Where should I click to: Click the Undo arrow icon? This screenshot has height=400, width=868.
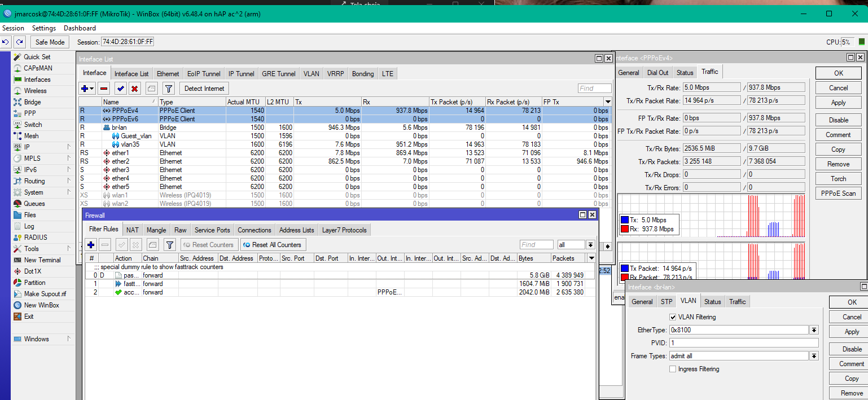coord(6,42)
